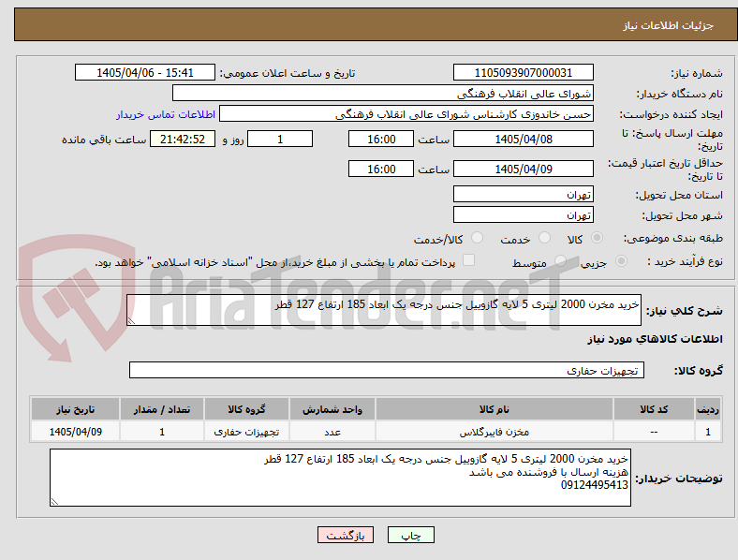This screenshot has height=560, width=738.
Task: Click the تاریخ نیاز column header
Action: pos(75,409)
